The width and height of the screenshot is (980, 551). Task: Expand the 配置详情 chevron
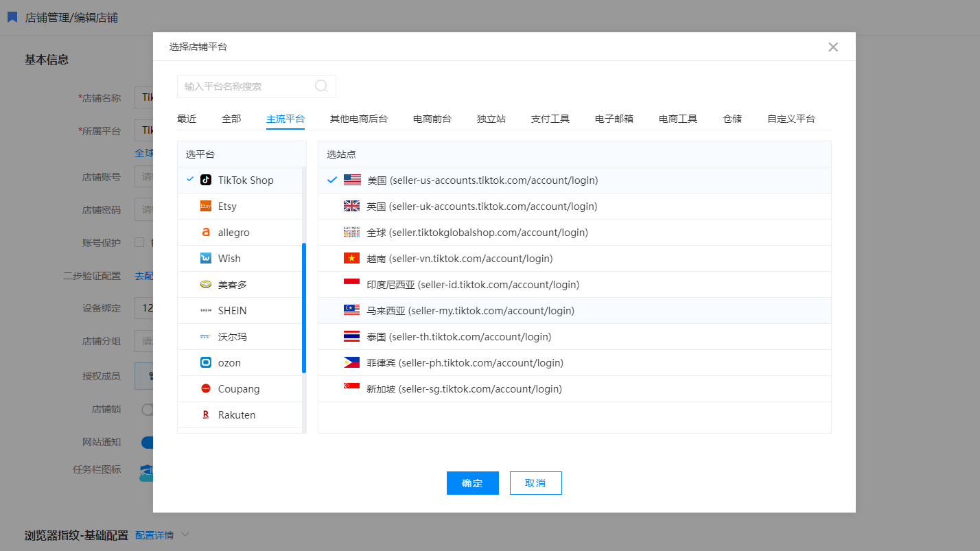coord(185,535)
